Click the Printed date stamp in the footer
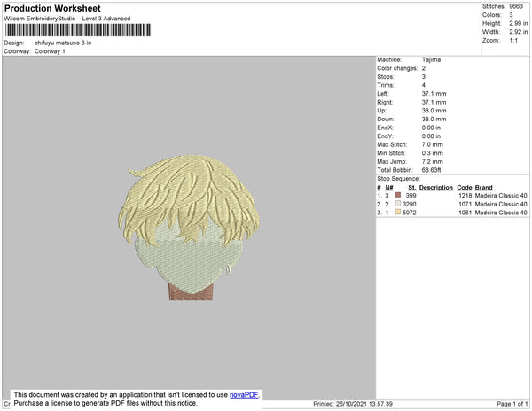The width and height of the screenshot is (532, 411). [x=353, y=404]
